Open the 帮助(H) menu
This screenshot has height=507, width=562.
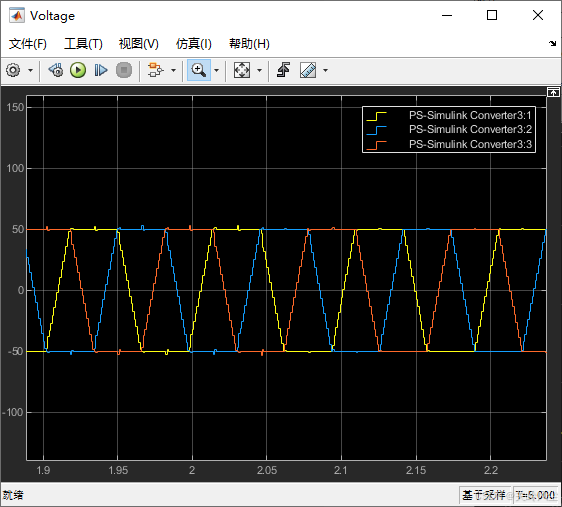[x=249, y=44]
